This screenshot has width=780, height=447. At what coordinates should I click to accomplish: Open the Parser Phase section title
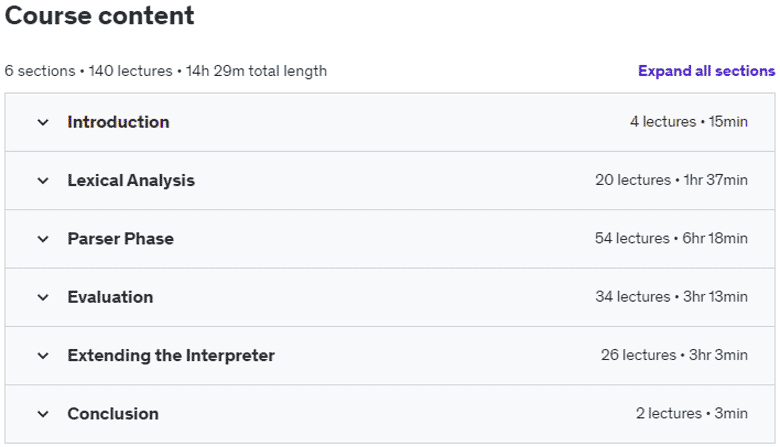coord(120,239)
